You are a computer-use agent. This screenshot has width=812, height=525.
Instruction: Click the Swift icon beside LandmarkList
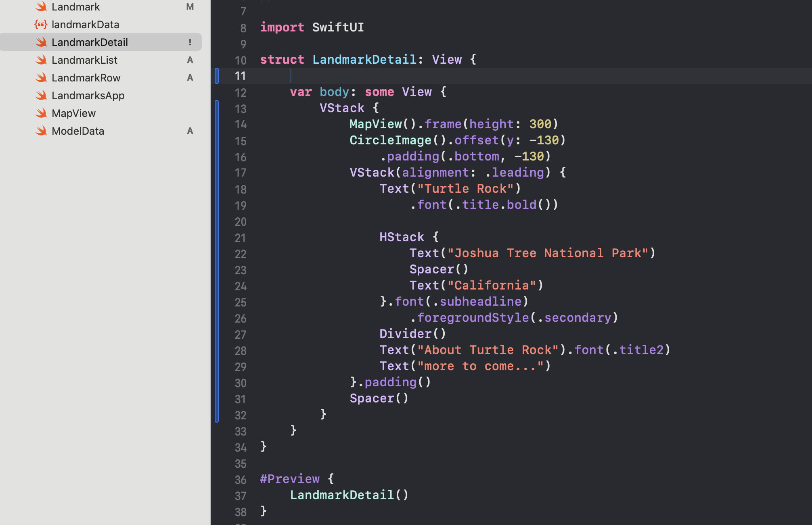41,60
